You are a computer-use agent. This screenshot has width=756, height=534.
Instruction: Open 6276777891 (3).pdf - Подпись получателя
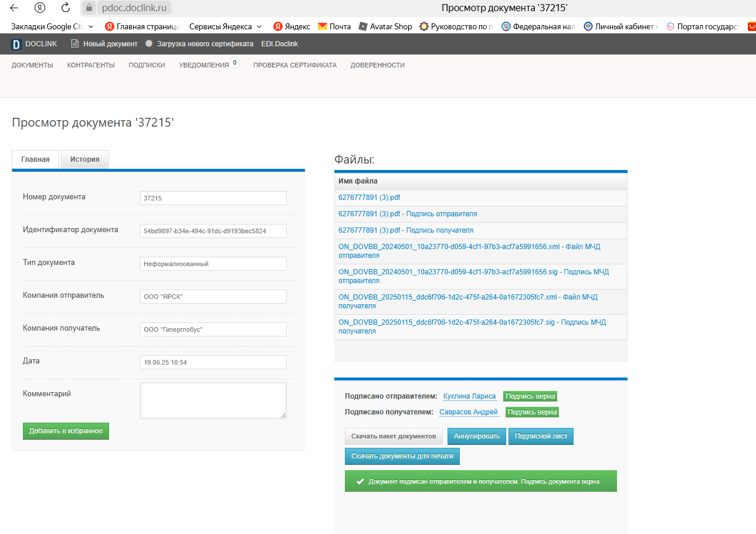click(x=406, y=230)
